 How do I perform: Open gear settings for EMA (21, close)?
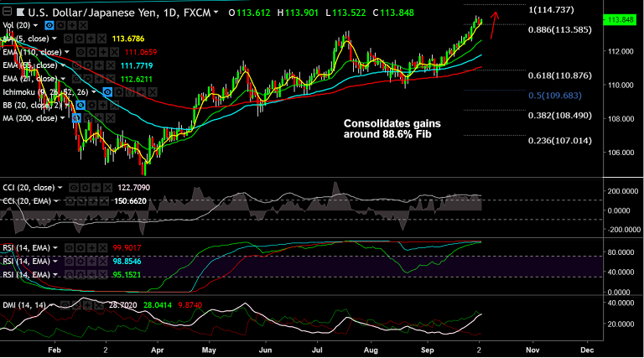88,79
